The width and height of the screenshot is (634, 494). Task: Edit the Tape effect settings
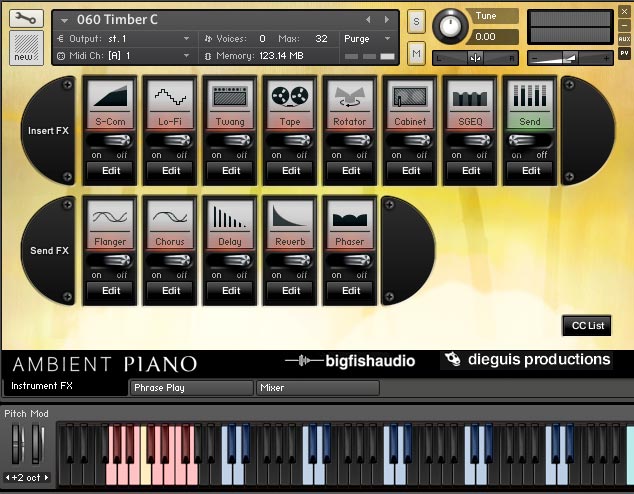point(291,171)
